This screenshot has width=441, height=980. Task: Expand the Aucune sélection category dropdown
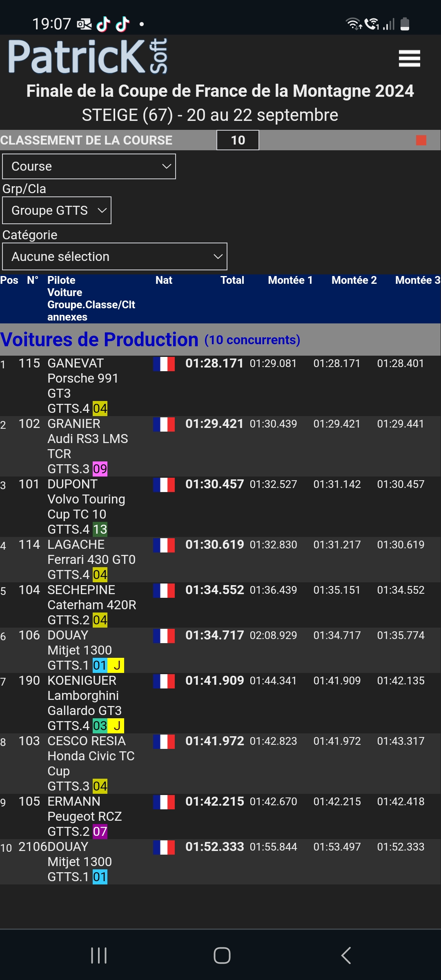click(x=115, y=257)
